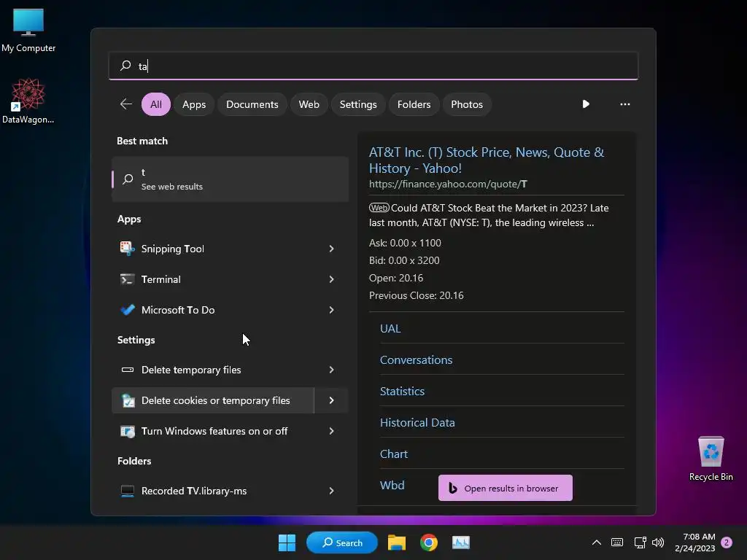
Task: Expand Turn Windows features on or off chevron
Action: click(331, 431)
